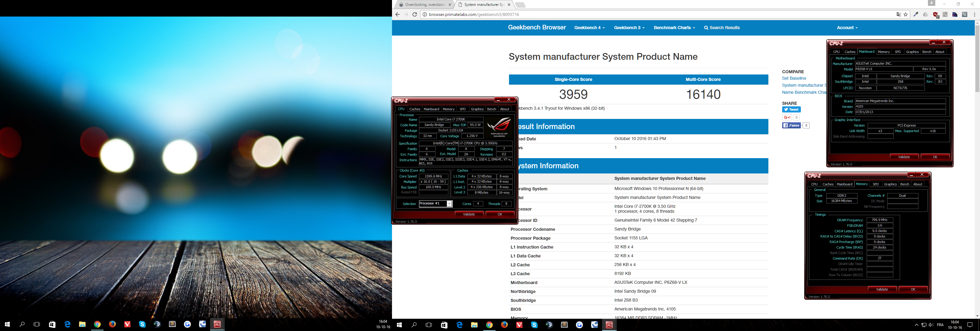Click the Chrome profile avatar button
This screenshot has height=331, width=980.
931,3
